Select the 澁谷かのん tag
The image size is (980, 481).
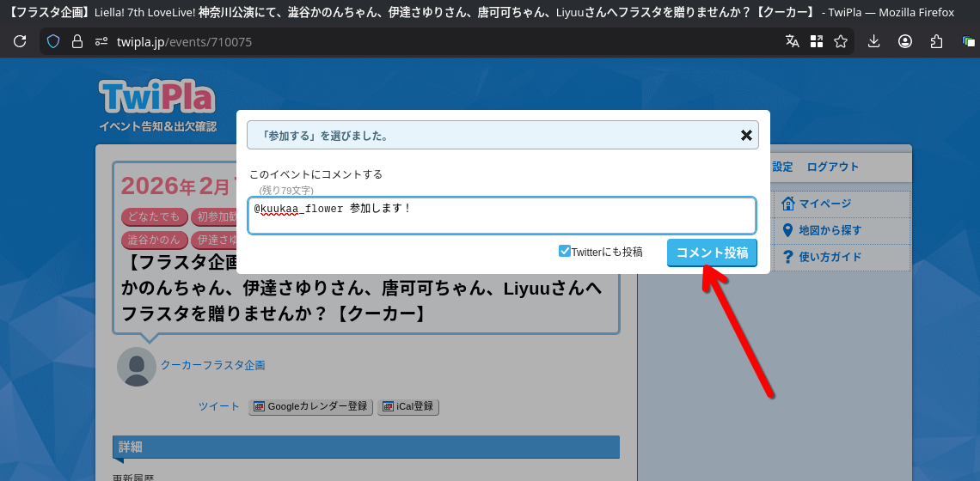(x=154, y=240)
